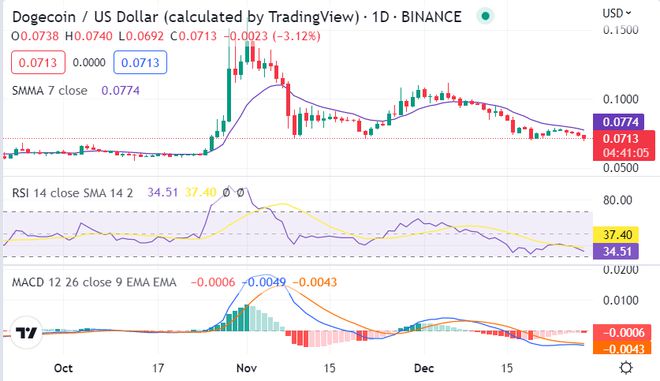Select the Dogecoin / US Dollar symbol title
The width and height of the screenshot is (660, 381).
(237, 17)
